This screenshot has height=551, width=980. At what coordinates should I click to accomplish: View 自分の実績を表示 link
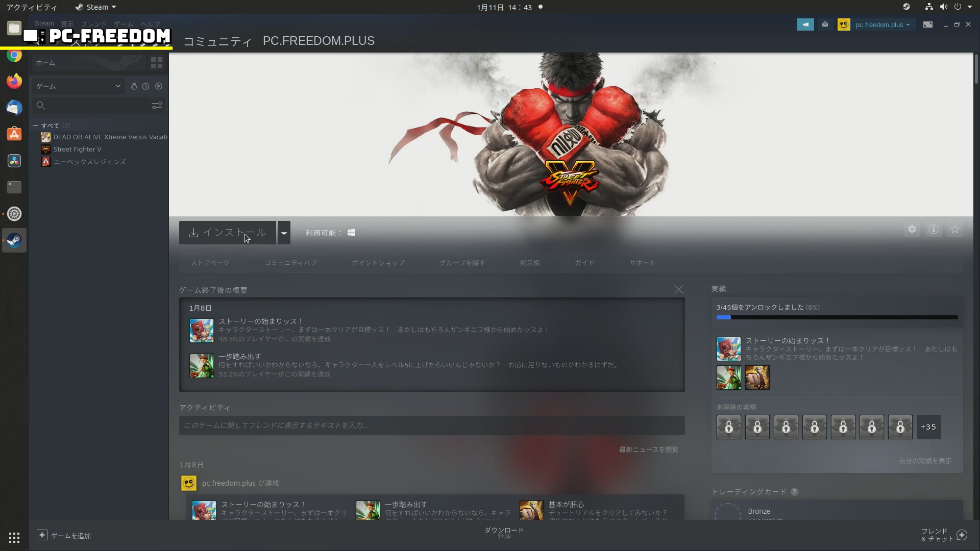click(925, 461)
